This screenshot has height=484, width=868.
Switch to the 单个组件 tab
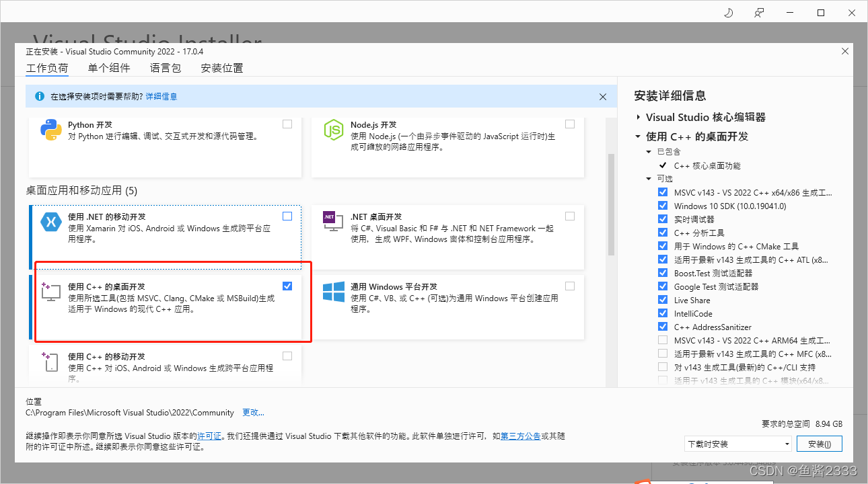point(109,68)
